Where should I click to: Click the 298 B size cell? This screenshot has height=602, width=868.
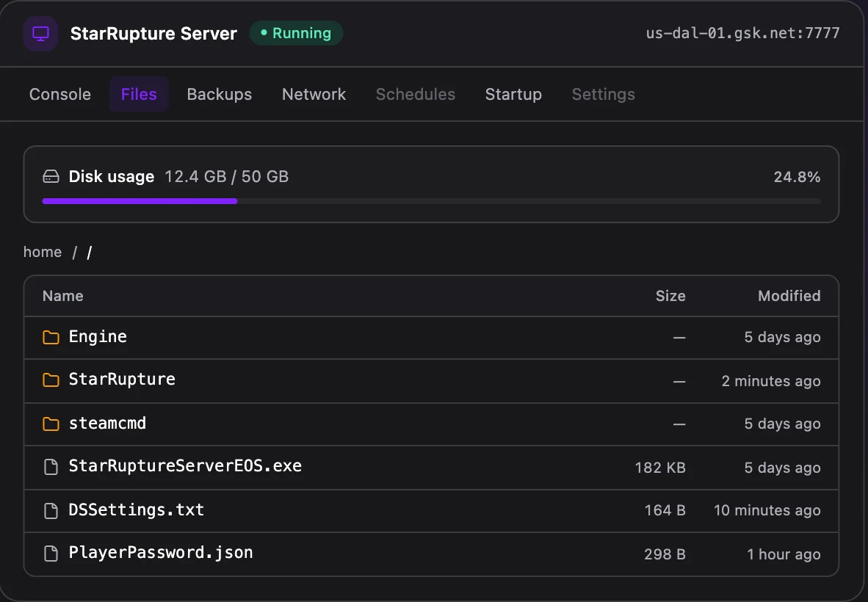tap(665, 554)
